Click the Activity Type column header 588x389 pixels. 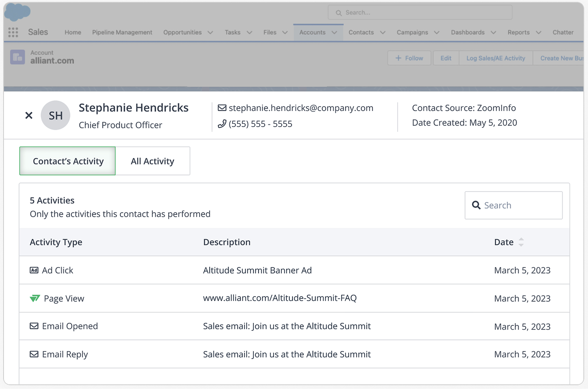56,242
